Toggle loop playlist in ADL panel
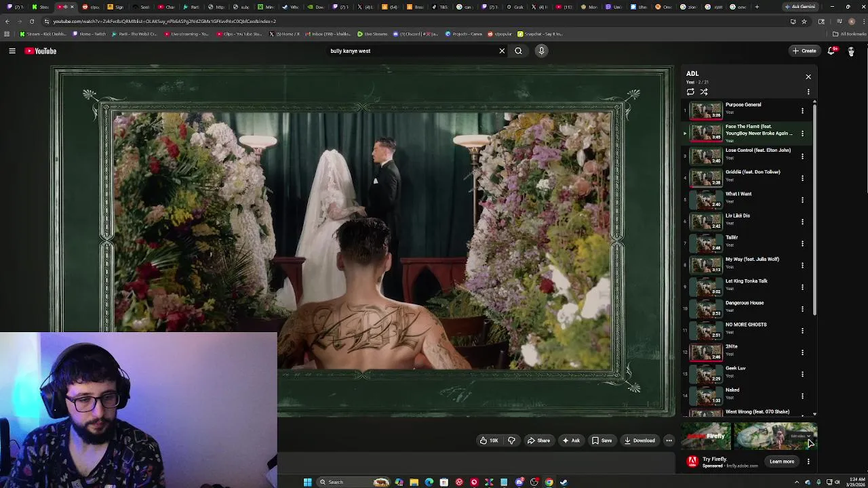This screenshot has height=488, width=868. [690, 91]
